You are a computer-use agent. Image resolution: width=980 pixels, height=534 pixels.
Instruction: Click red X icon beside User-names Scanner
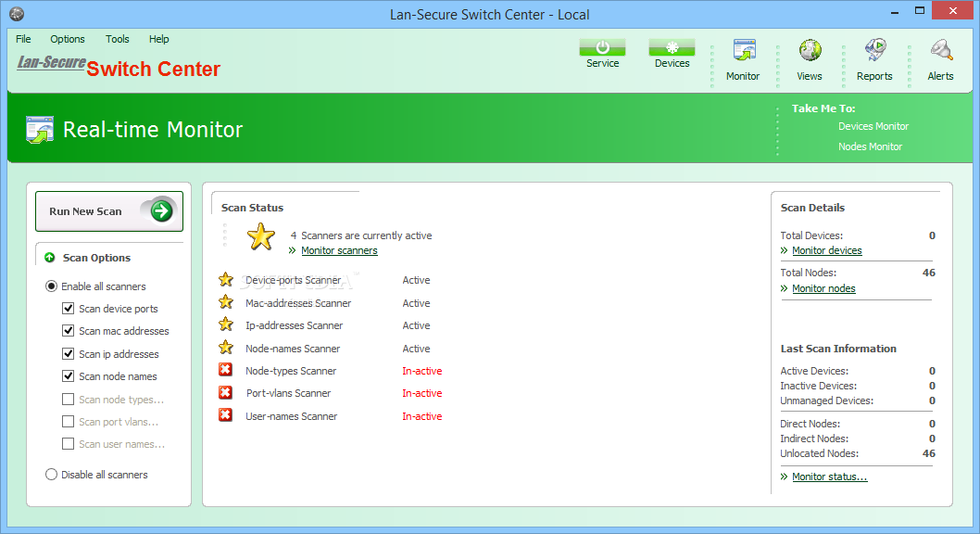pos(226,415)
